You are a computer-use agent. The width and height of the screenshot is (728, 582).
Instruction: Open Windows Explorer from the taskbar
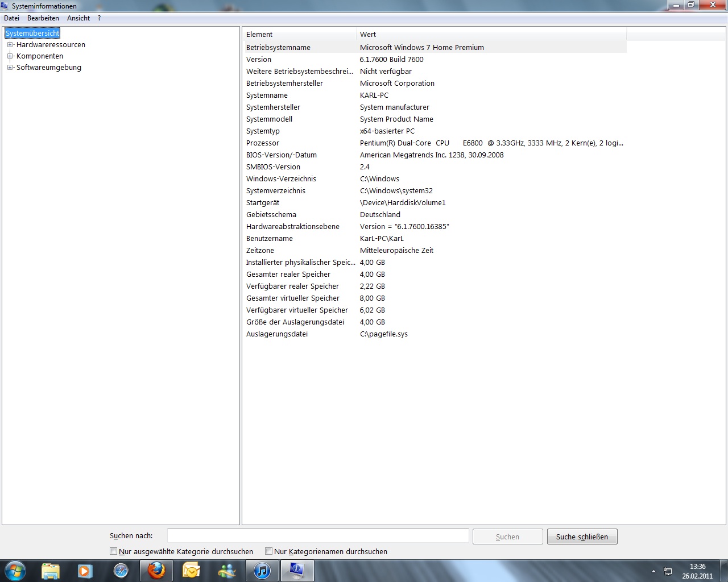(51, 571)
